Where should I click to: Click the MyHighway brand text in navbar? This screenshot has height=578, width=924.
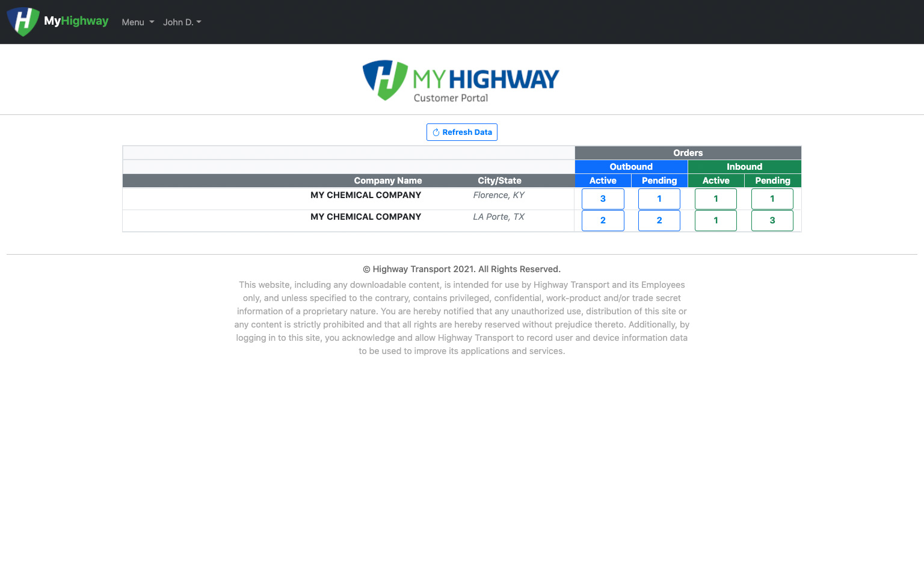pyautogui.click(x=76, y=21)
